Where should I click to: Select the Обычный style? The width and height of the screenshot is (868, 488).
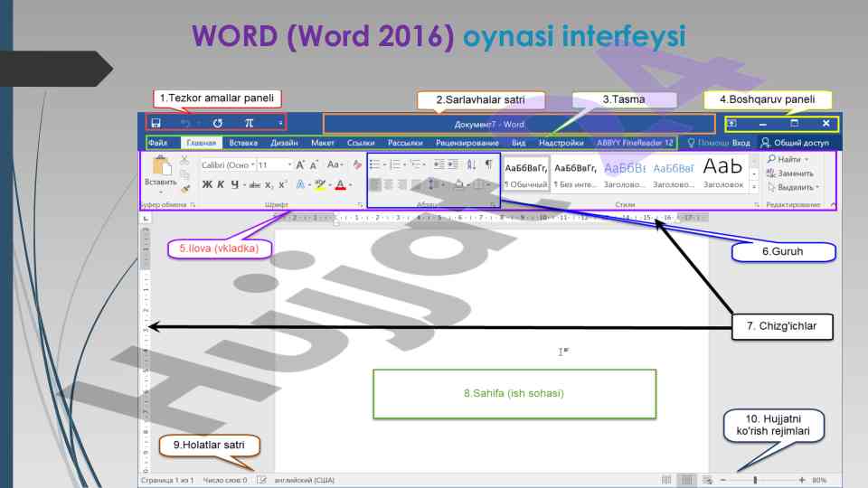(x=526, y=174)
